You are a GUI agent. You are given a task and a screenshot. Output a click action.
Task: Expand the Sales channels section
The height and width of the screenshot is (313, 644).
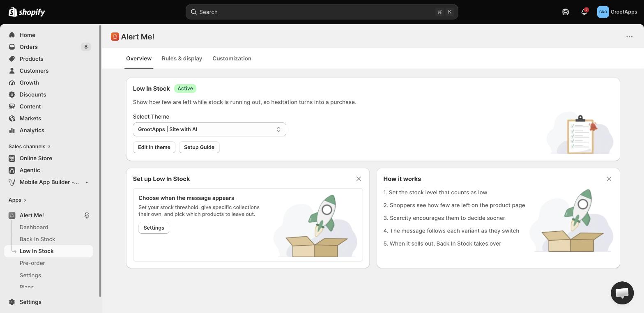30,146
